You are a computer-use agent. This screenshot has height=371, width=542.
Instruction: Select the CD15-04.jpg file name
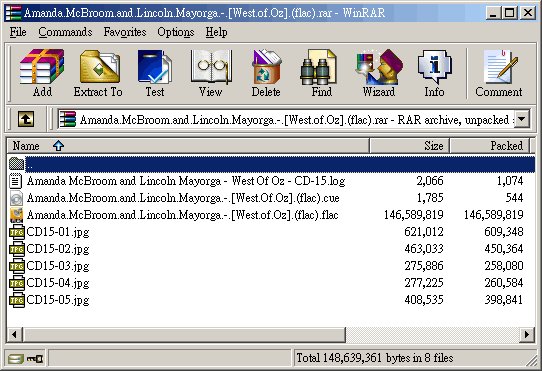[58, 283]
